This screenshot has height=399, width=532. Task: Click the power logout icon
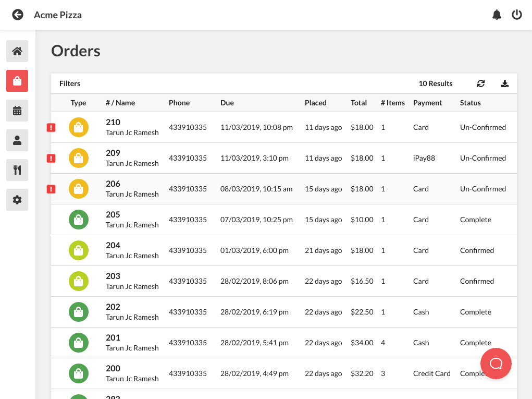coord(517,15)
